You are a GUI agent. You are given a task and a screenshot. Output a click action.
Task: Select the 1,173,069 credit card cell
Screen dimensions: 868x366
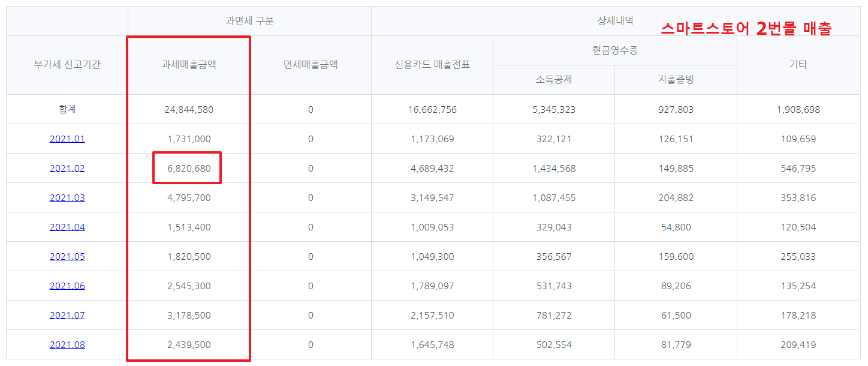[x=432, y=139]
